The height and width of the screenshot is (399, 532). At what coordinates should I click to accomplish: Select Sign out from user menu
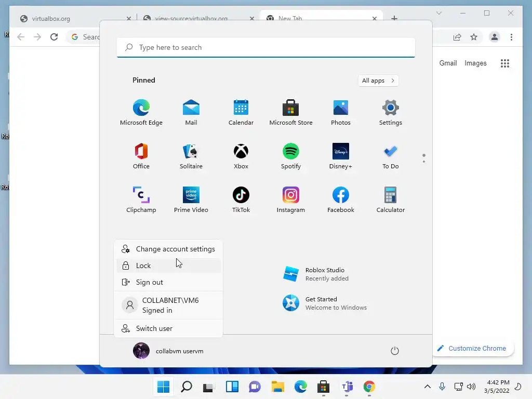169,282
